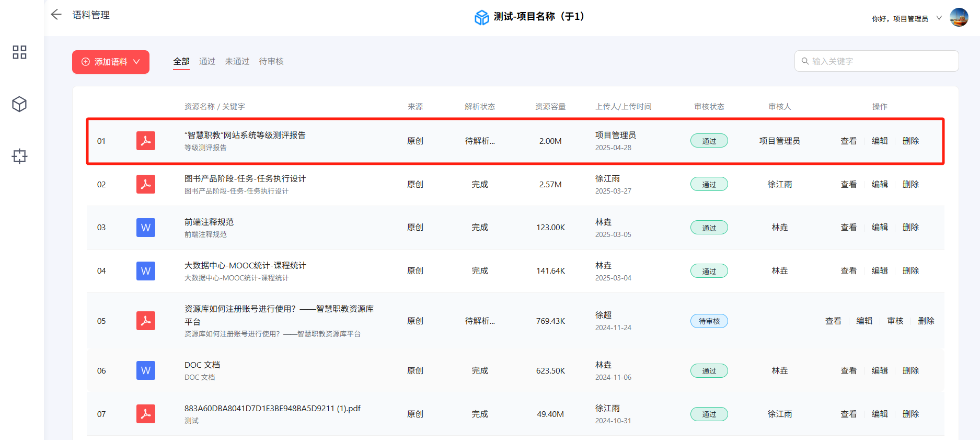Click the PDF icon of row 05
980x440 pixels.
click(146, 321)
